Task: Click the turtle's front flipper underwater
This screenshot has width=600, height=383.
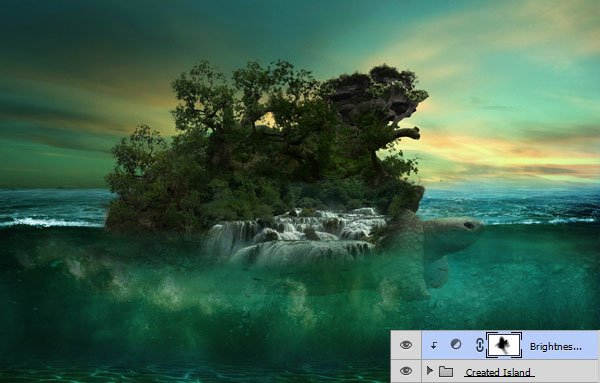Action: [437, 273]
